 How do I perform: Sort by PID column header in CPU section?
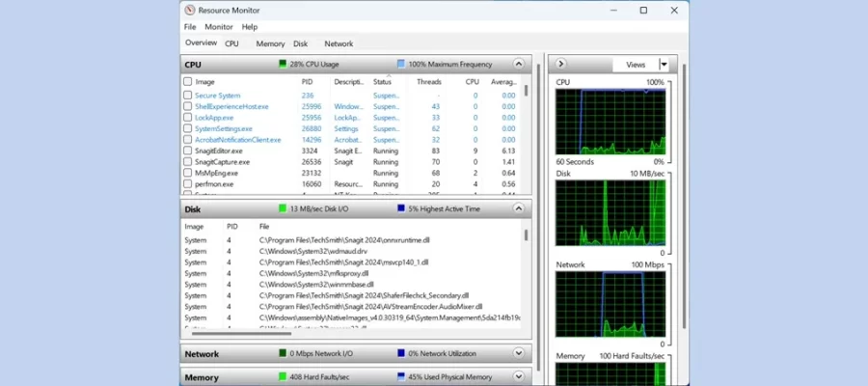308,81
